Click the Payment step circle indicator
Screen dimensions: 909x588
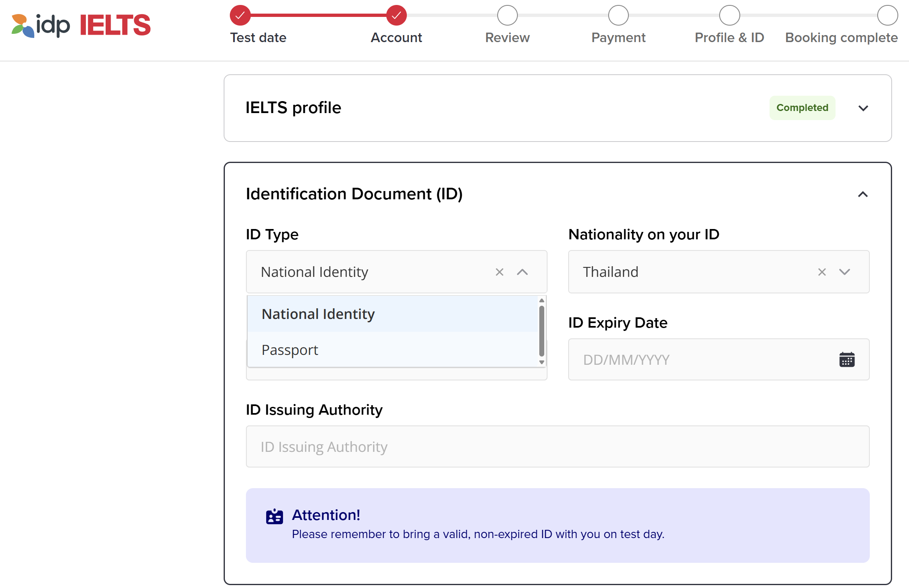coord(618,15)
